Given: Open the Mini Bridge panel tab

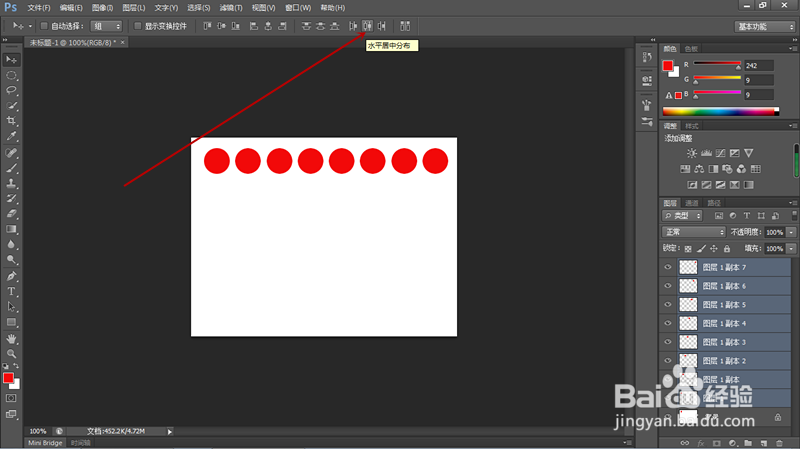Looking at the screenshot, I should pyautogui.click(x=45, y=443).
